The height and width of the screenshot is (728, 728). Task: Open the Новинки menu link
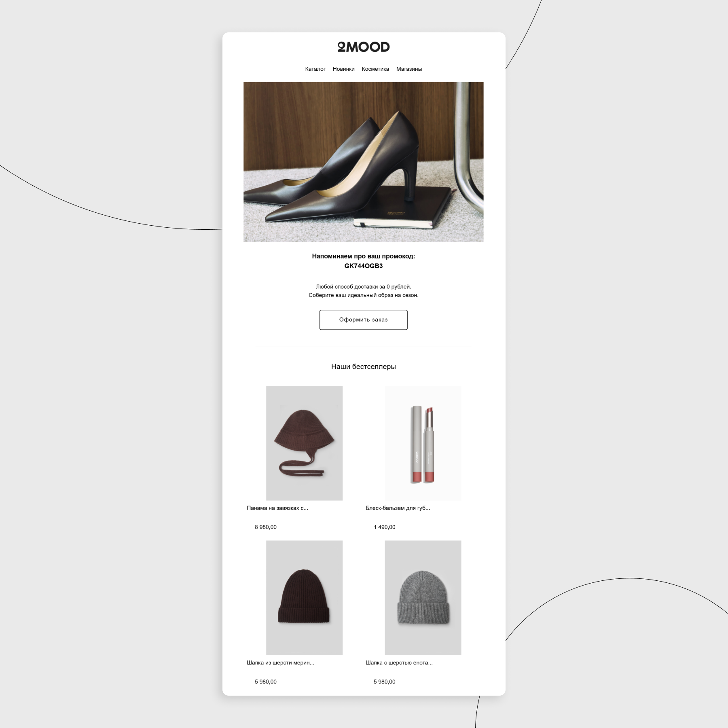[343, 69]
